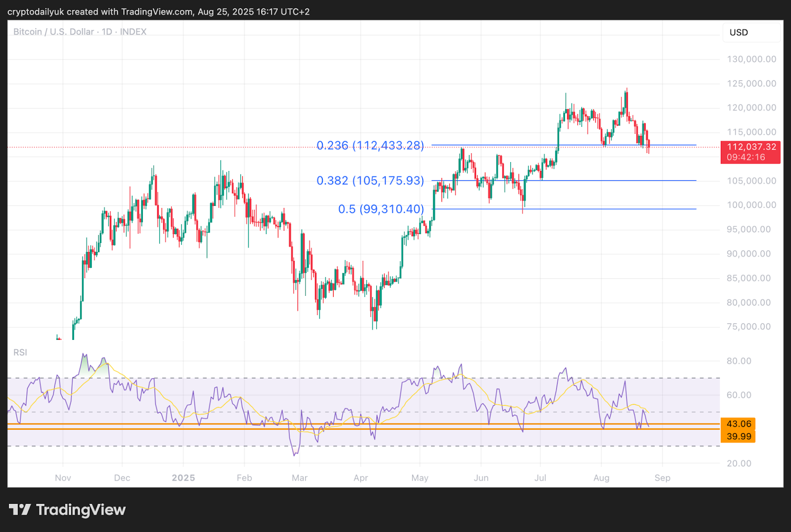Viewport: 791px width, 532px height.
Task: Click the 2025 year marker on time axis
Action: (x=183, y=478)
